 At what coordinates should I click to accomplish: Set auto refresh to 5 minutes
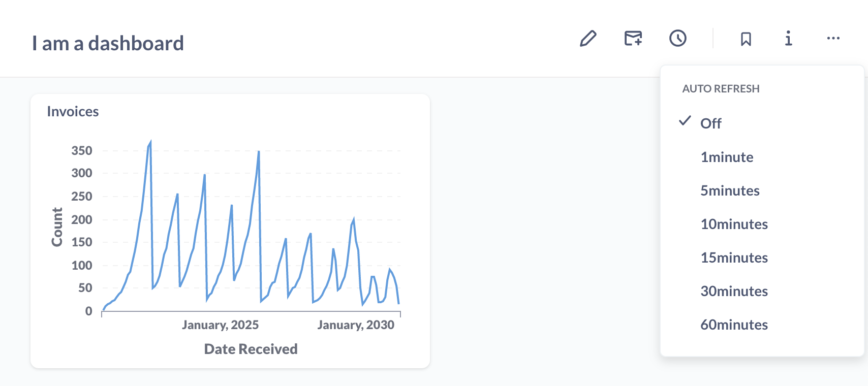click(x=730, y=190)
